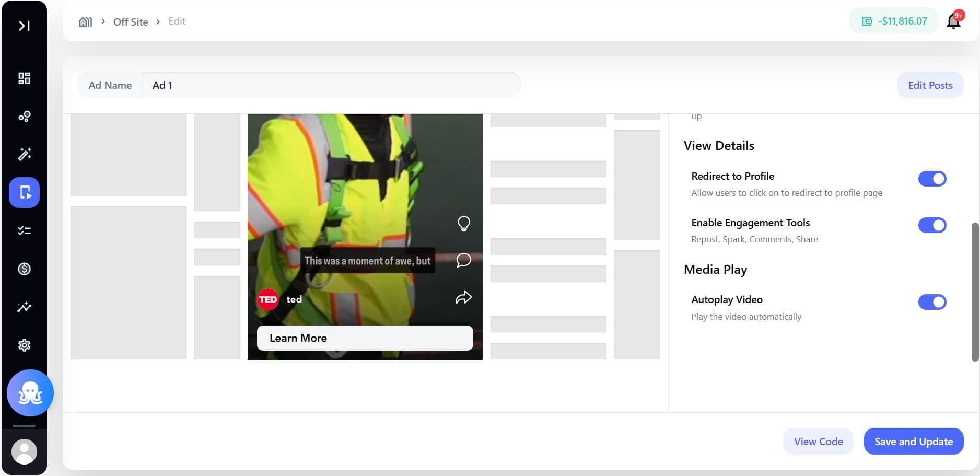
Task: Open the checklist tasks sidebar icon
Action: (24, 230)
